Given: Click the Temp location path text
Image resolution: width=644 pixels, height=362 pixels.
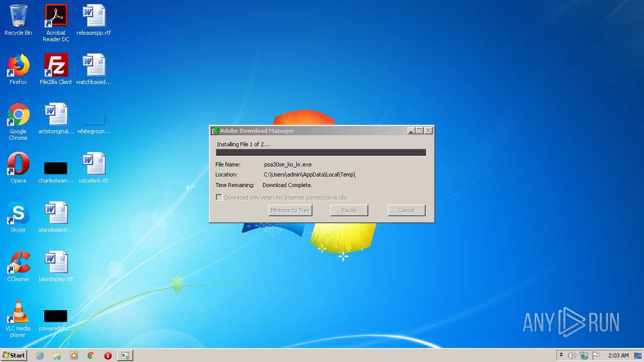Looking at the screenshot, I should [309, 174].
